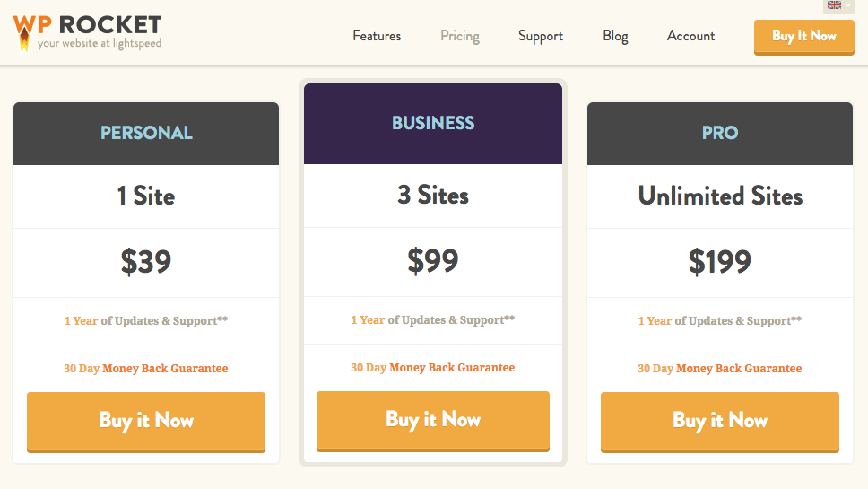Viewport: 868px width, 489px height.
Task: Select the Personal plan header
Action: [x=146, y=133]
